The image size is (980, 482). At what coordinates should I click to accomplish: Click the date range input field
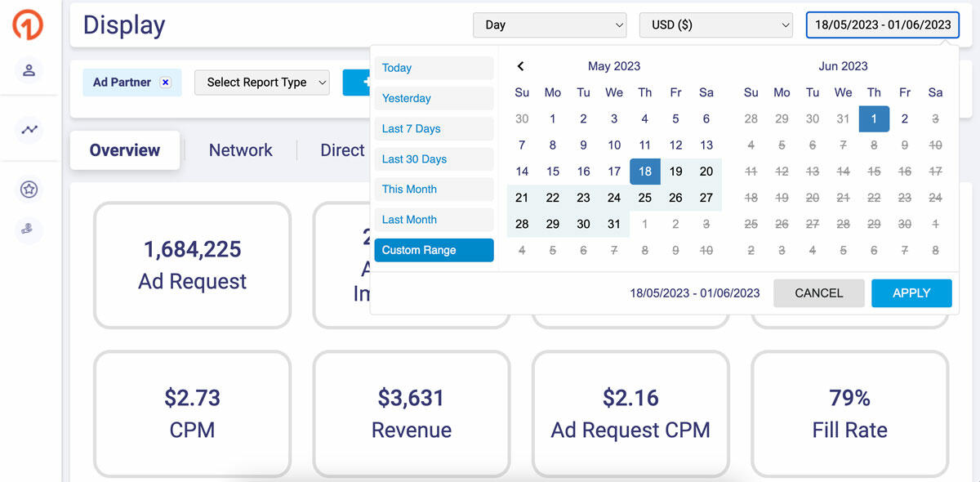883,25
